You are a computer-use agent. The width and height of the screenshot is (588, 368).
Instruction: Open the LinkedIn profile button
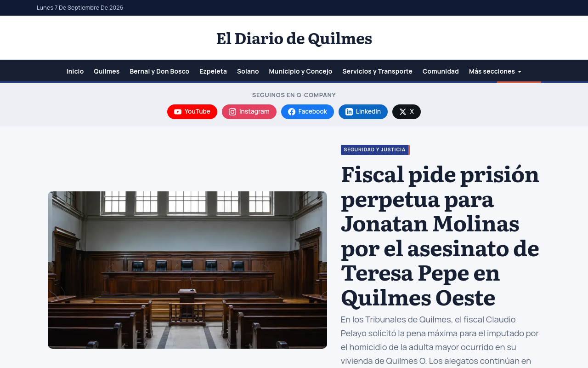[363, 112]
